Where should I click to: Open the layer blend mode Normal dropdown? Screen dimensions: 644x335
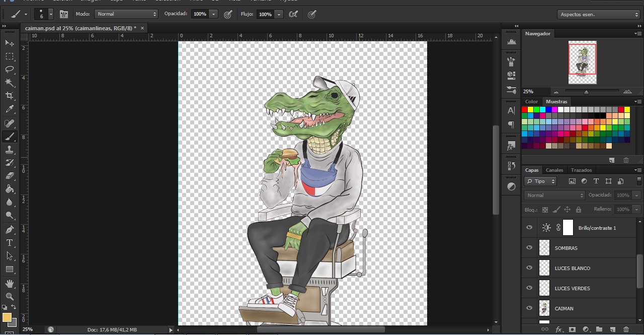(x=554, y=195)
